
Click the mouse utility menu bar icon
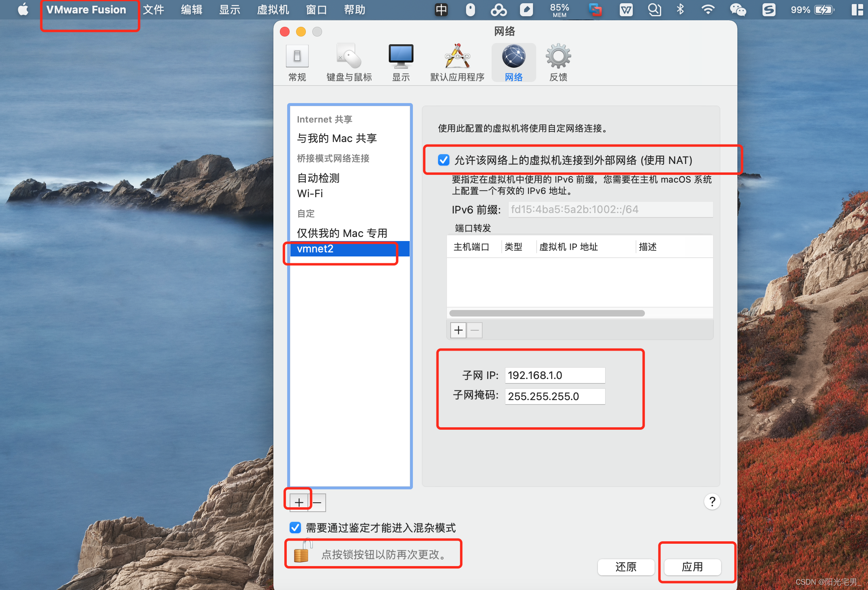(470, 10)
